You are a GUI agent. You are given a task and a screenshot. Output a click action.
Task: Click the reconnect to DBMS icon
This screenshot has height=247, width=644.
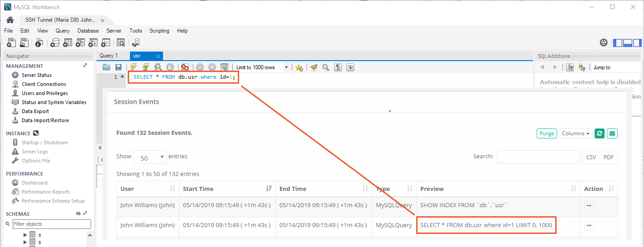pyautogui.click(x=135, y=43)
